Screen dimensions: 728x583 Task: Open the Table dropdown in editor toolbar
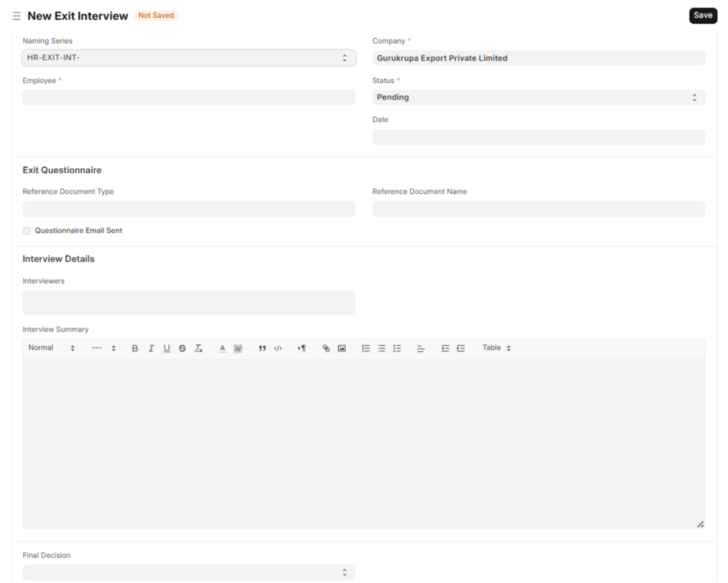click(497, 348)
